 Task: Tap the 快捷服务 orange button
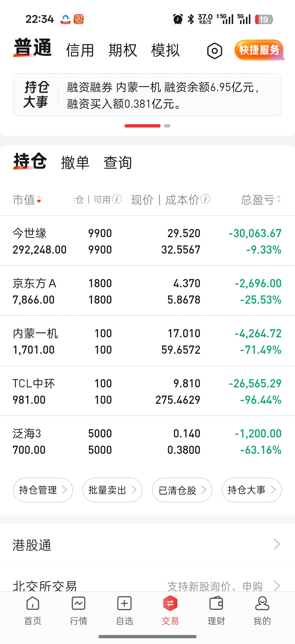[x=259, y=50]
